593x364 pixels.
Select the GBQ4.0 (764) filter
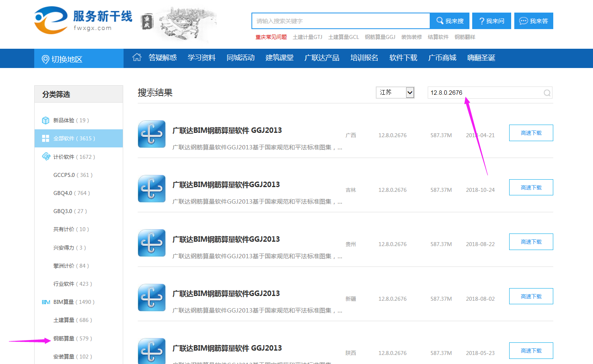click(x=72, y=193)
